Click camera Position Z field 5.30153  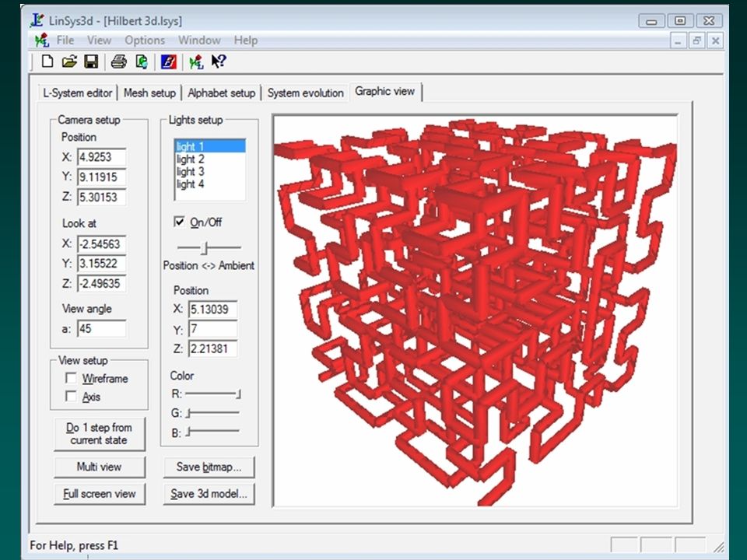pos(101,197)
